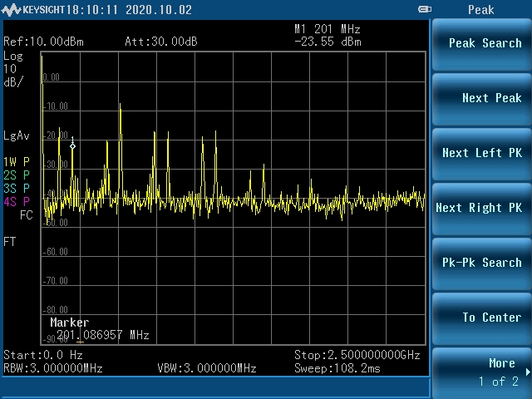The height and width of the screenshot is (399, 532).
Task: Click the Marker label in the graph
Action: (x=70, y=323)
